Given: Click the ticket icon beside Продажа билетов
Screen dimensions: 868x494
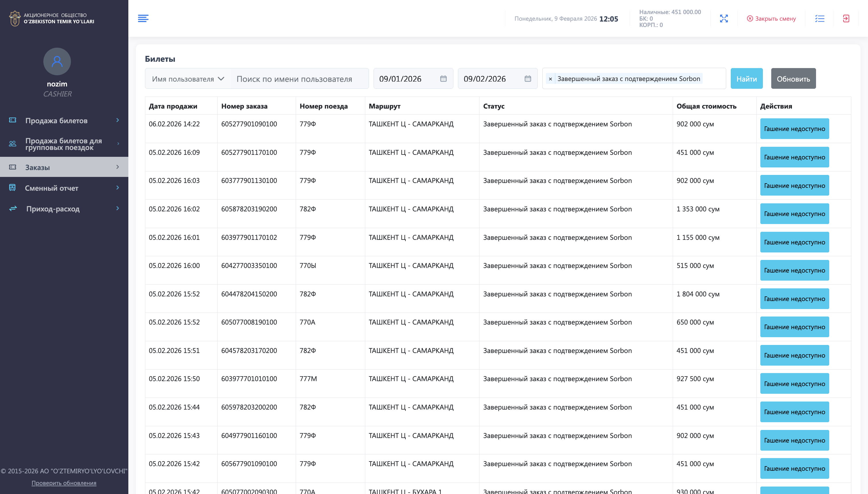Looking at the screenshot, I should (12, 120).
